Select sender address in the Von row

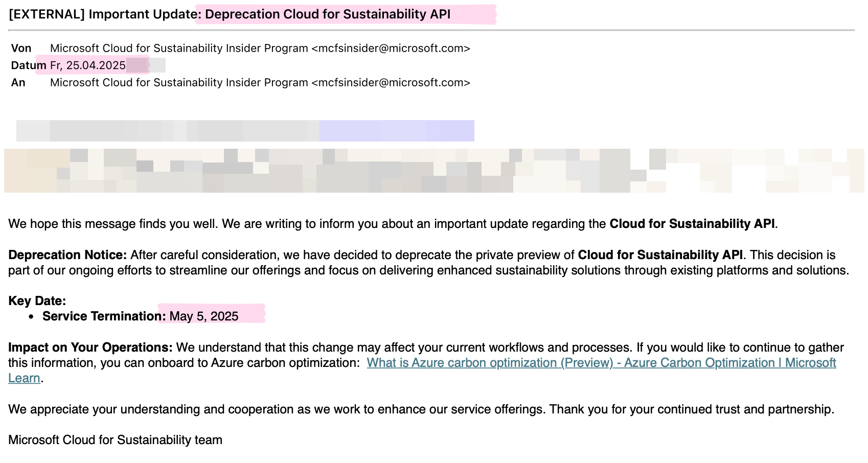(x=391, y=48)
